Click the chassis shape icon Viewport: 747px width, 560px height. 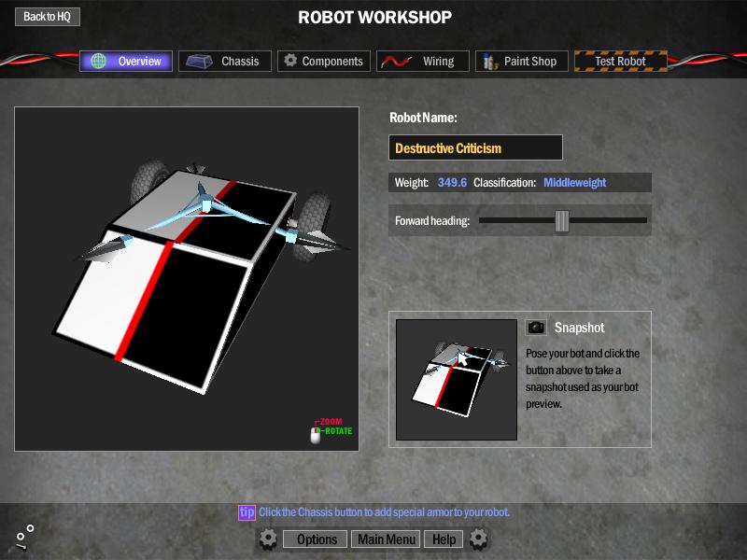[199, 62]
